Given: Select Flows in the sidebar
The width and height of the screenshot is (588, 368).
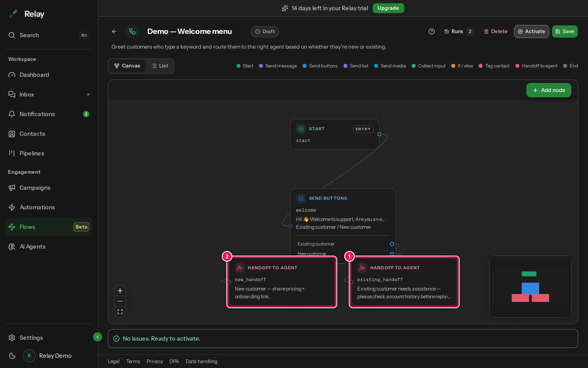Looking at the screenshot, I should click(49, 227).
